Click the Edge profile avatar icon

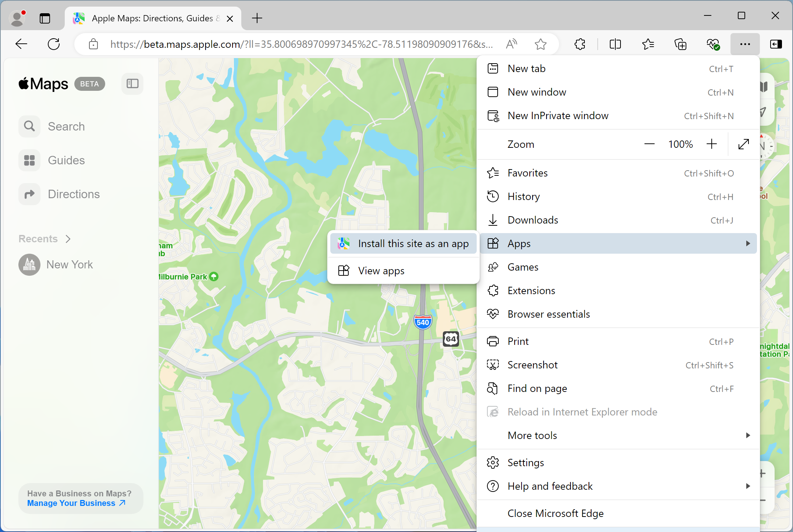coord(17,18)
